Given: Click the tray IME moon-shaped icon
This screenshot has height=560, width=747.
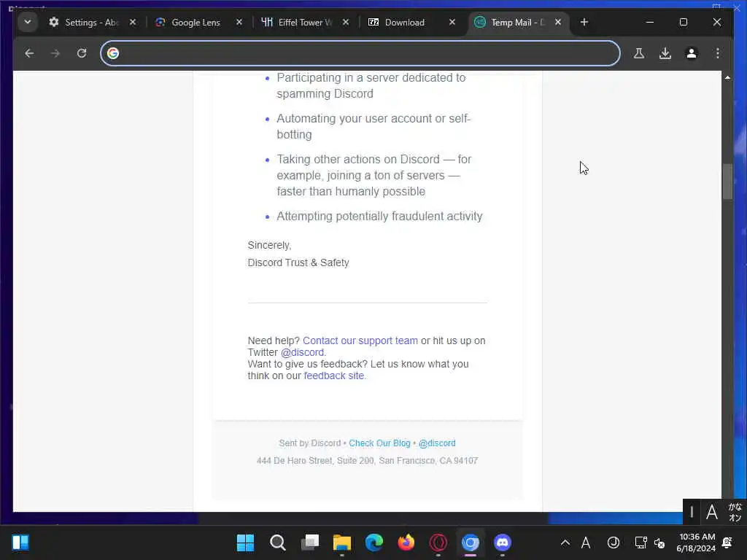Looking at the screenshot, I should coord(613,542).
